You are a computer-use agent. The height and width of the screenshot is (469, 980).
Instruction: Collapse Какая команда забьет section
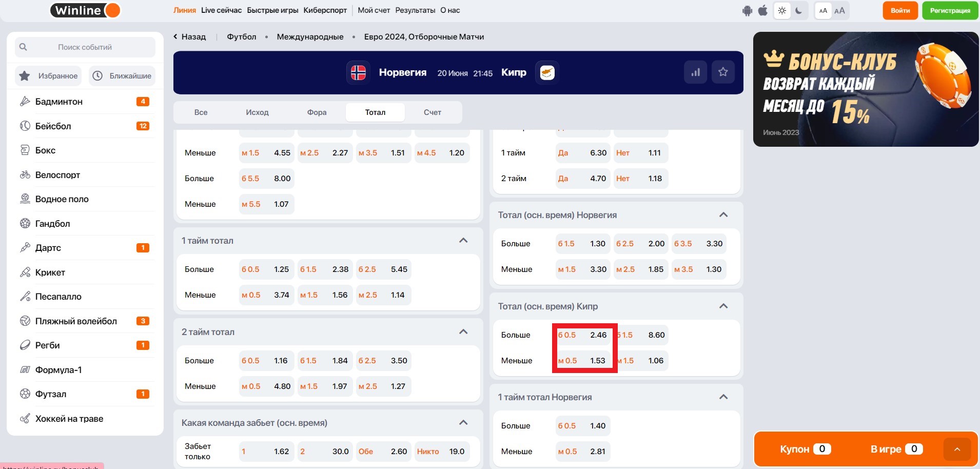coord(463,423)
